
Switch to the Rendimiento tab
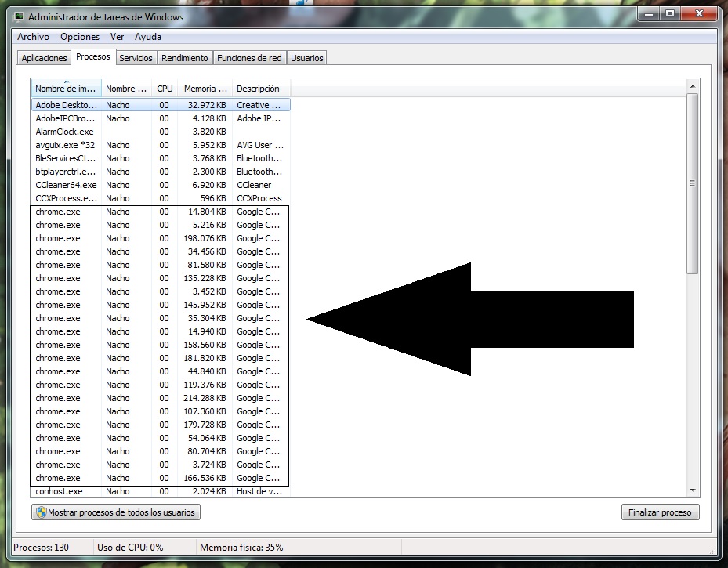coord(185,58)
